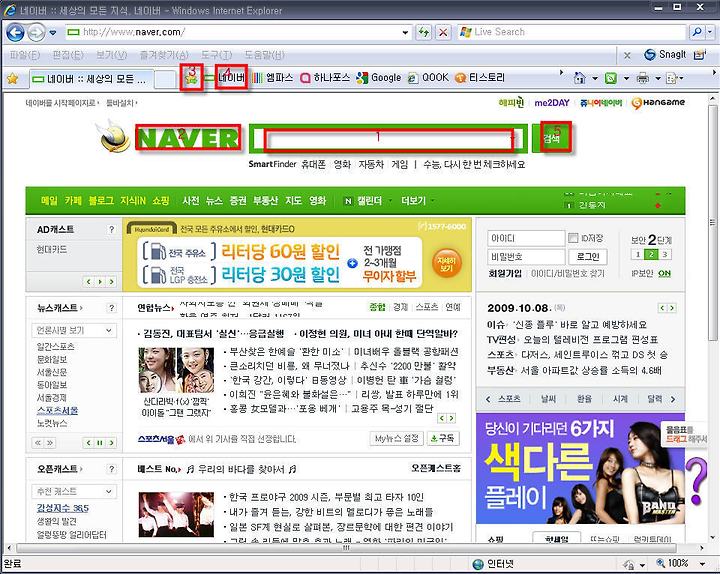This screenshot has height=574, width=720.
Task: Click the 비밀번호 input field
Action: click(526, 257)
